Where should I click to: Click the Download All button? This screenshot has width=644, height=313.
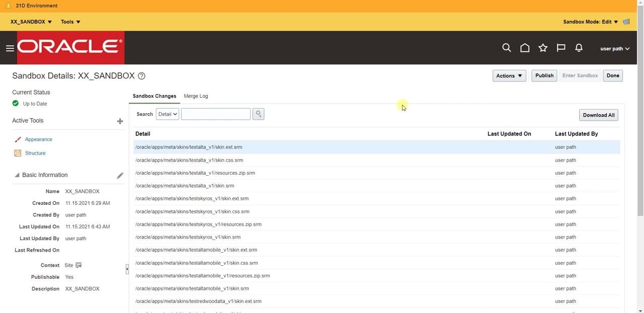point(599,115)
